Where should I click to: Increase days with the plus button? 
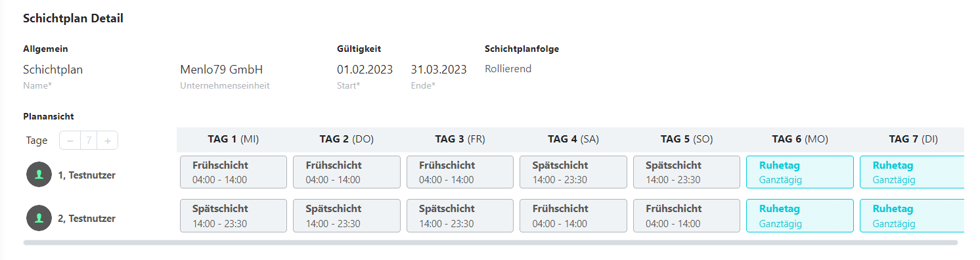108,141
